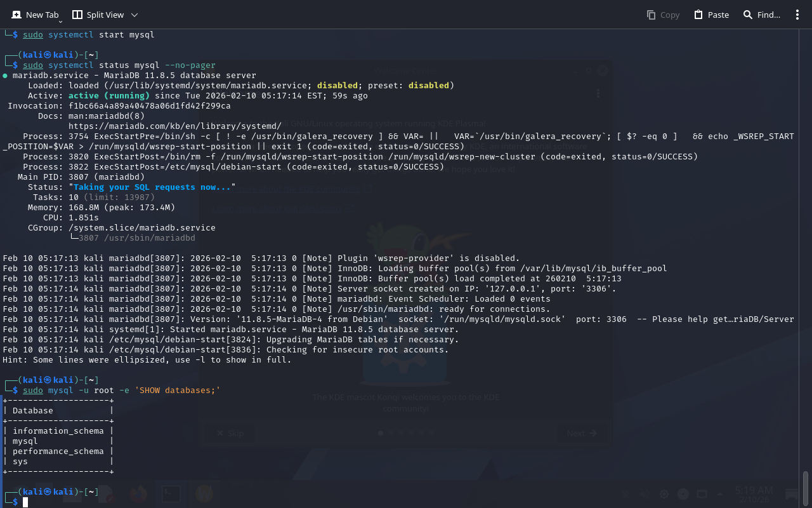
Task: Open the mariadb.com systemd docs URL
Action: pos(174,126)
